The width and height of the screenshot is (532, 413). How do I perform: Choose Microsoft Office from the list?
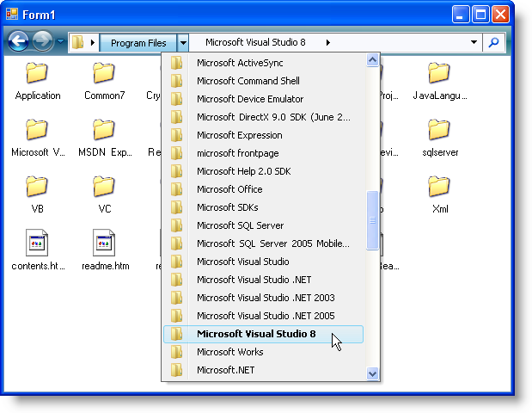(x=229, y=189)
